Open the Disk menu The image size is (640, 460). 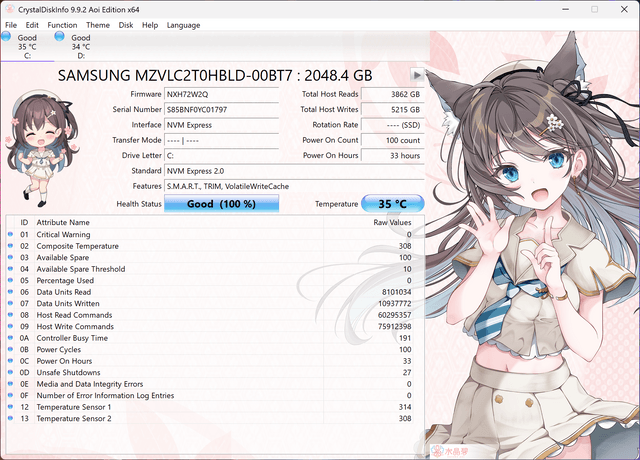point(126,25)
